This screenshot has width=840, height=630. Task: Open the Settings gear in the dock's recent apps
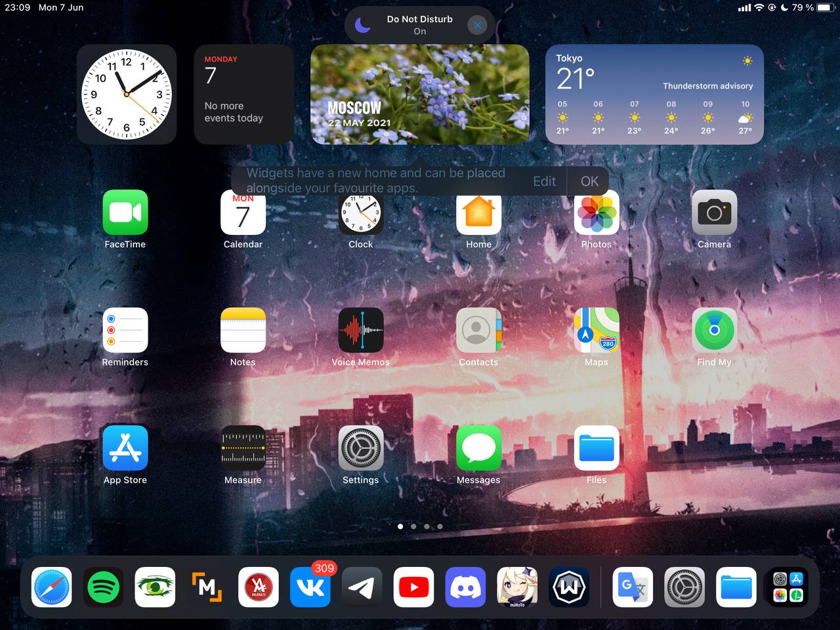tap(684, 587)
